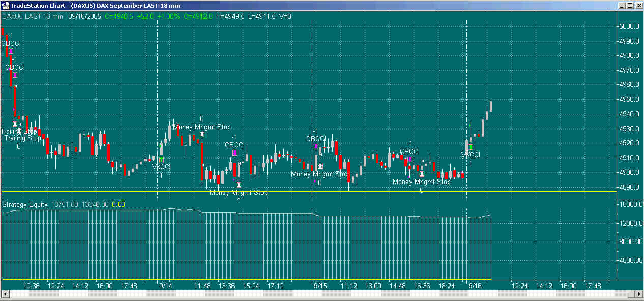This screenshot has height=301, width=644.
Task: Click the low value 'L=4911.5'
Action: point(261,16)
